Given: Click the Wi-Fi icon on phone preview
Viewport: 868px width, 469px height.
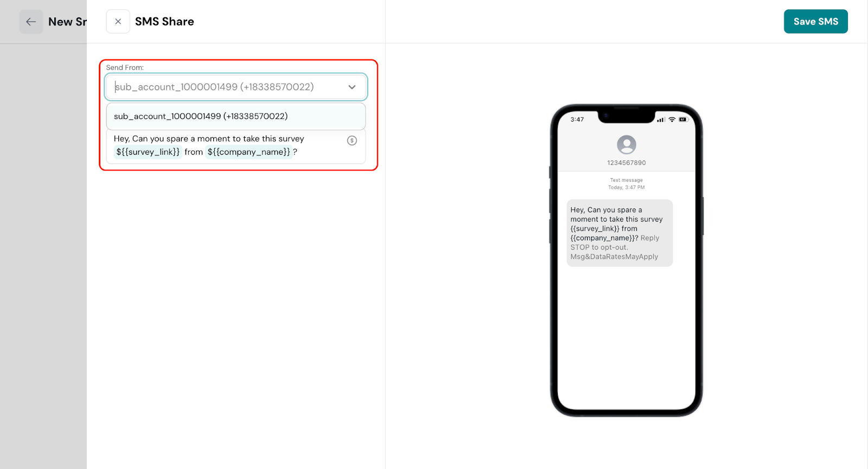Looking at the screenshot, I should coord(672,119).
